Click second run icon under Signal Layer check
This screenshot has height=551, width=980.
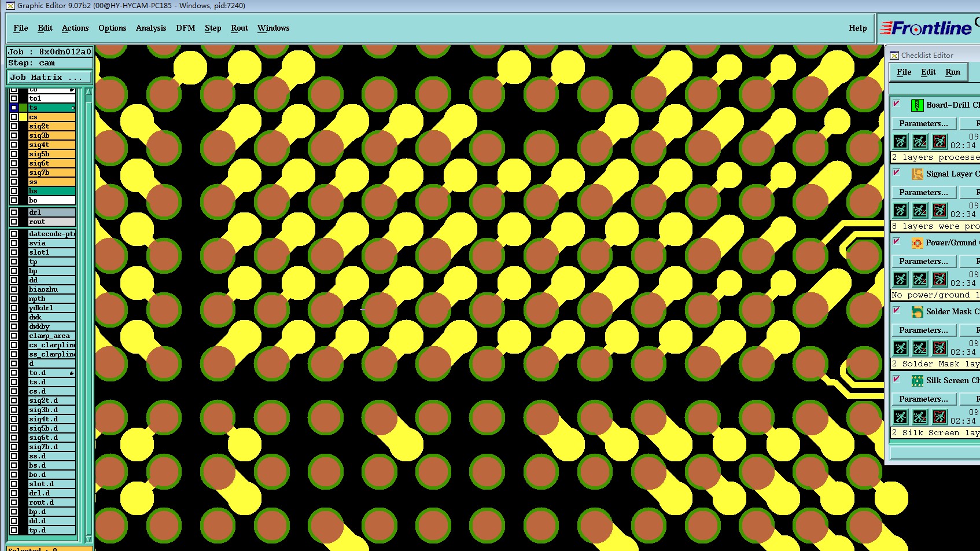coord(920,210)
